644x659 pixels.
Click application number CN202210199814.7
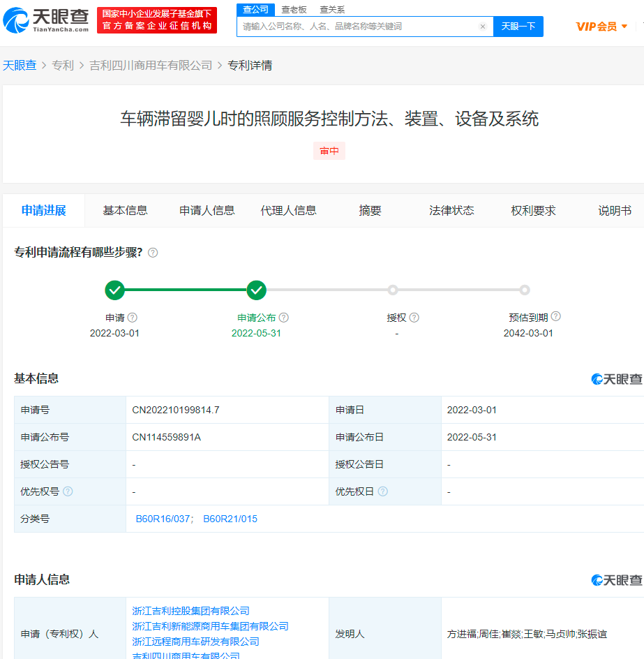176,410
